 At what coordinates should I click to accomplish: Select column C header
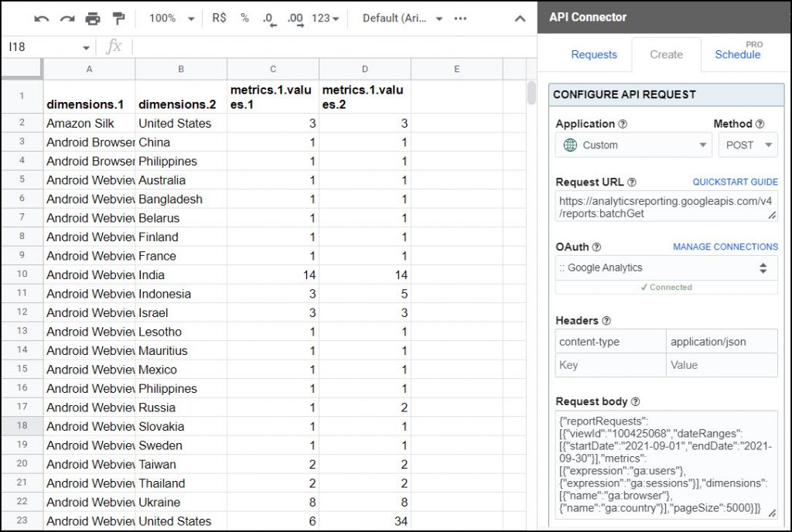coord(273,69)
